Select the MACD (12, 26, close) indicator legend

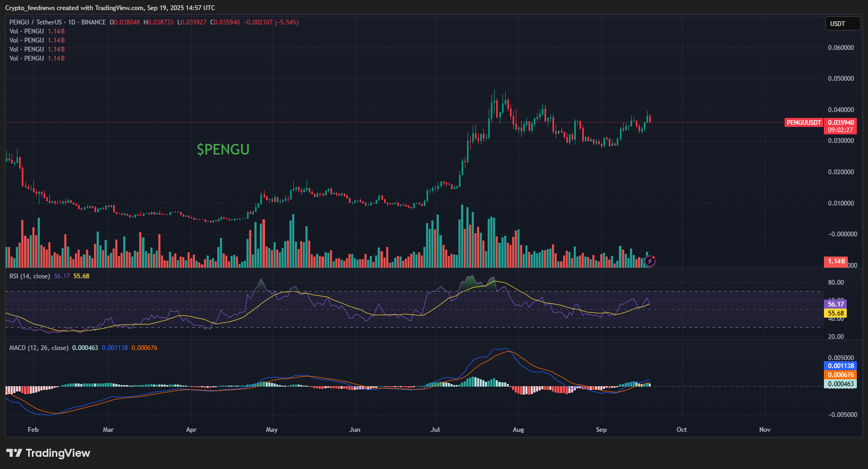[x=39, y=348]
